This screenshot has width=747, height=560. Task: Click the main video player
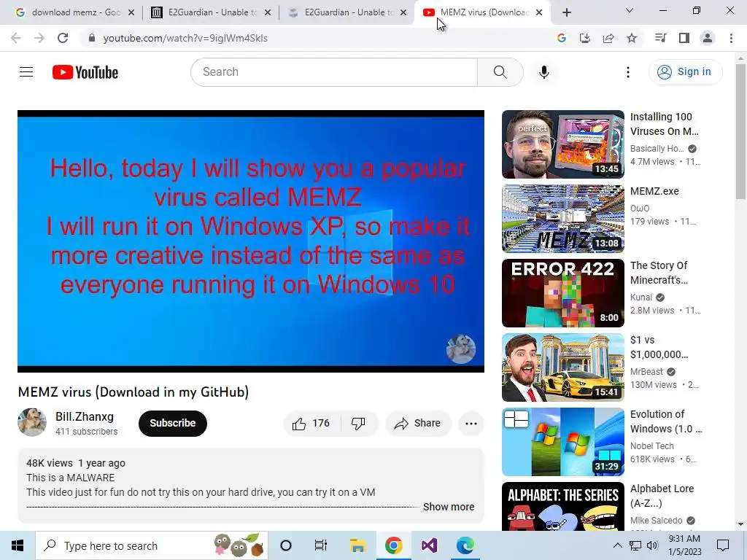(x=251, y=241)
